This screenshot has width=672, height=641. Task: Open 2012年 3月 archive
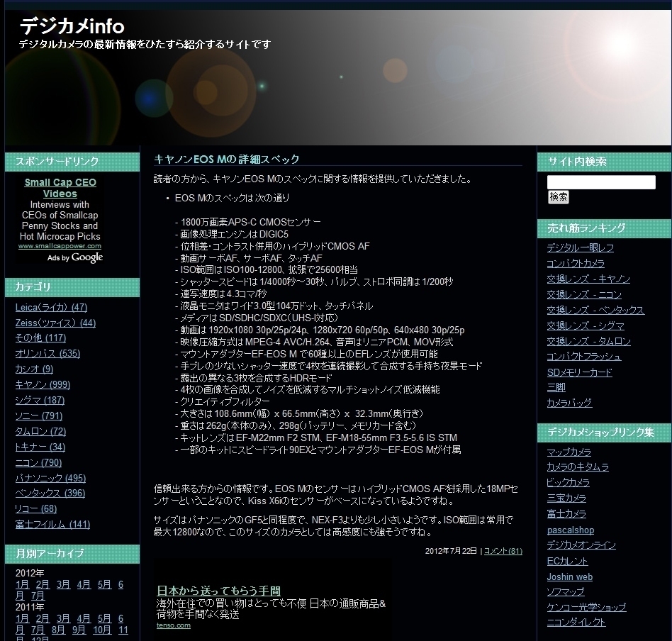(x=63, y=585)
